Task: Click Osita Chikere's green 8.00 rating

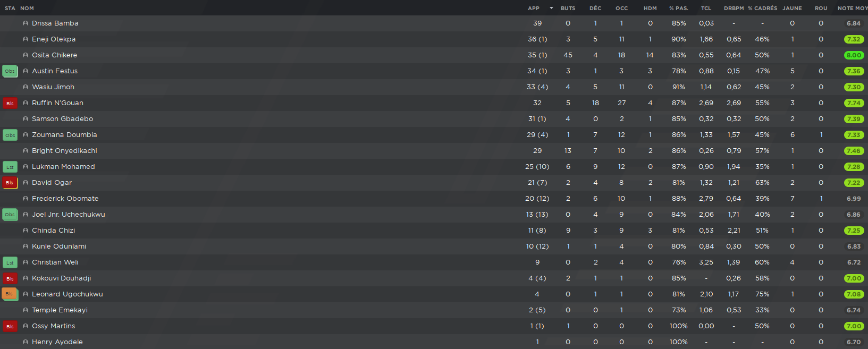Action: [x=854, y=55]
